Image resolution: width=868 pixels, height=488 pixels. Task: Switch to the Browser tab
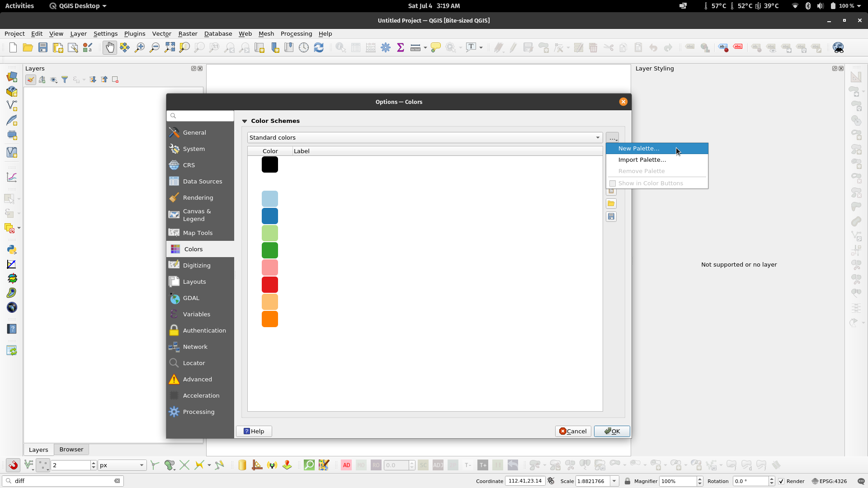71,450
